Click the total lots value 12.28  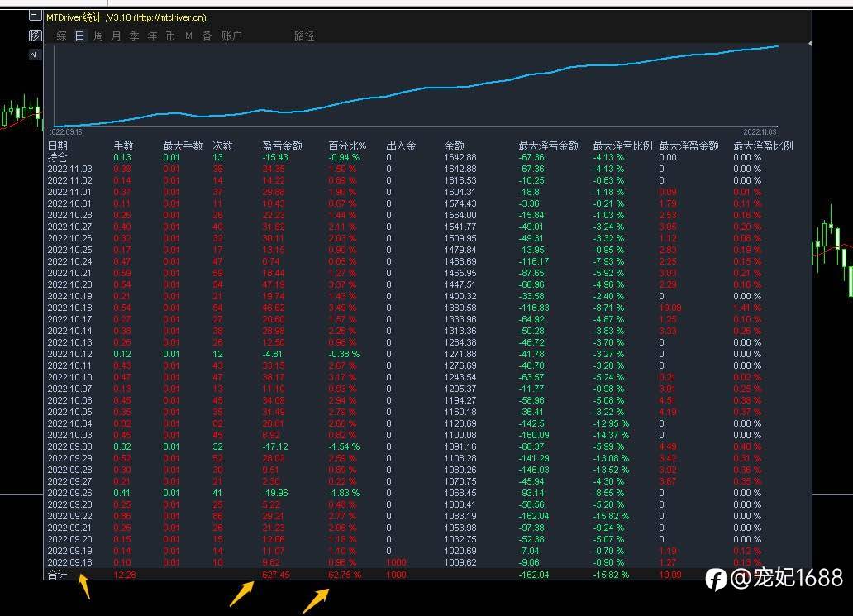click(x=125, y=575)
